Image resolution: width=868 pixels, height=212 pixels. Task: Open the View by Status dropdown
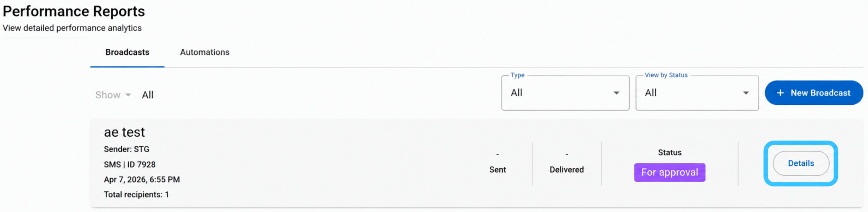697,93
